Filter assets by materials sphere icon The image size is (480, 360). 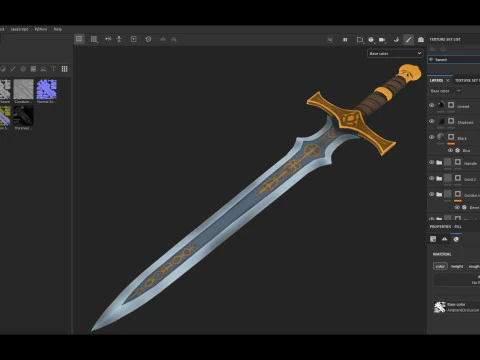click(x=3, y=69)
